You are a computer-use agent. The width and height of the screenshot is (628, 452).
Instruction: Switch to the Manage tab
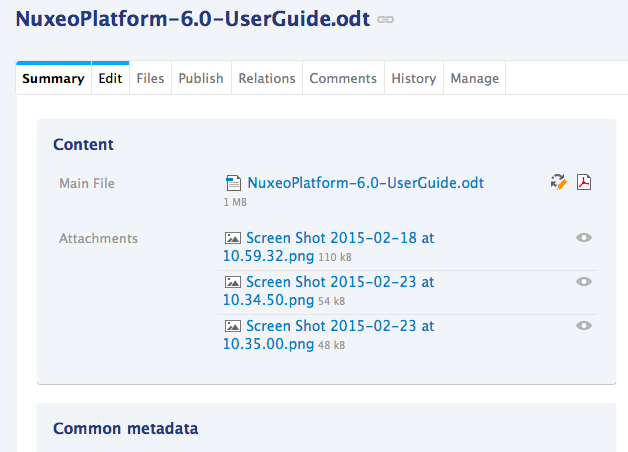click(x=475, y=78)
